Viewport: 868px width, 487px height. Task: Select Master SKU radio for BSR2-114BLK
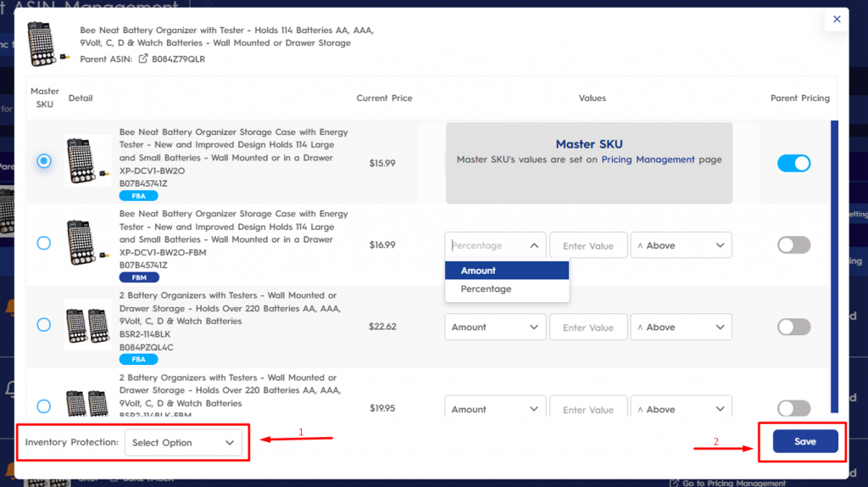pos(44,325)
